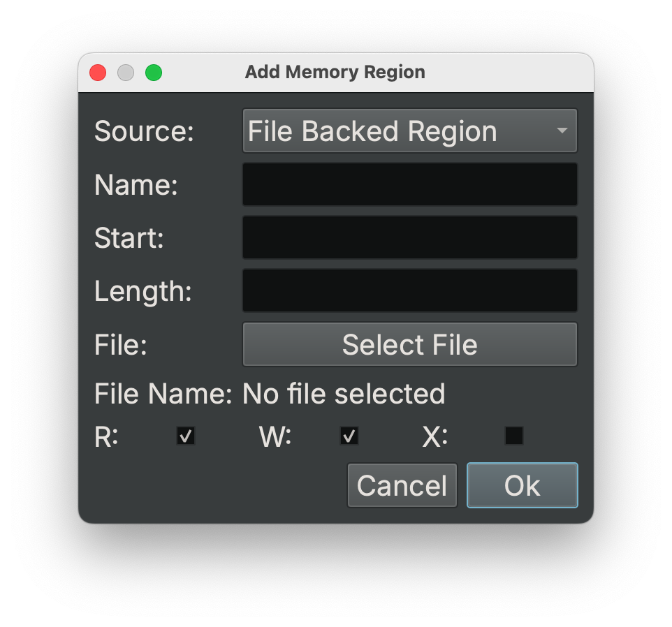Click the No file selected label

point(343,394)
